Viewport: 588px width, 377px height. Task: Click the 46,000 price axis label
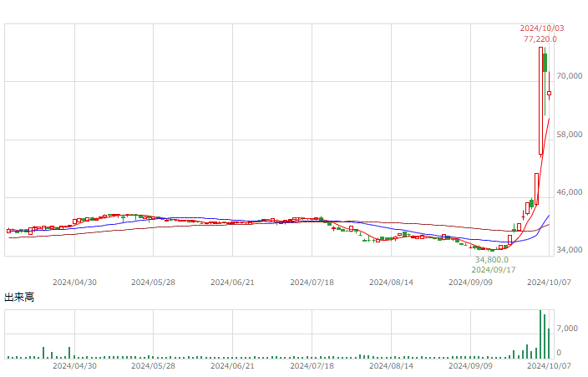click(570, 192)
